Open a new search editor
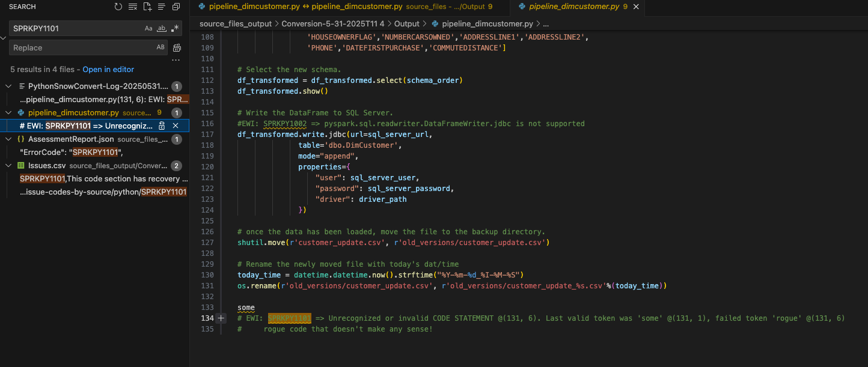868x367 pixels. pyautogui.click(x=147, y=7)
